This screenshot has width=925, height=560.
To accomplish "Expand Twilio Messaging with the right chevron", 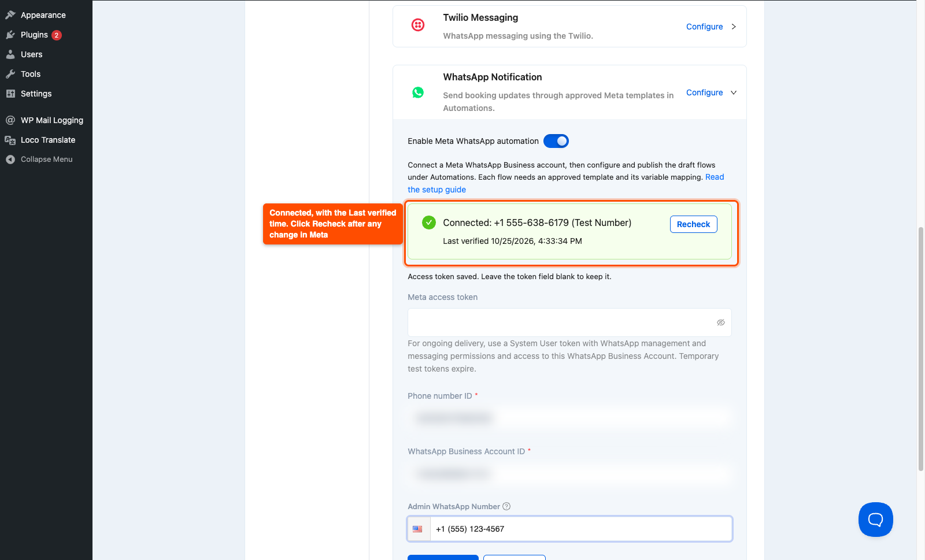I will click(x=734, y=27).
